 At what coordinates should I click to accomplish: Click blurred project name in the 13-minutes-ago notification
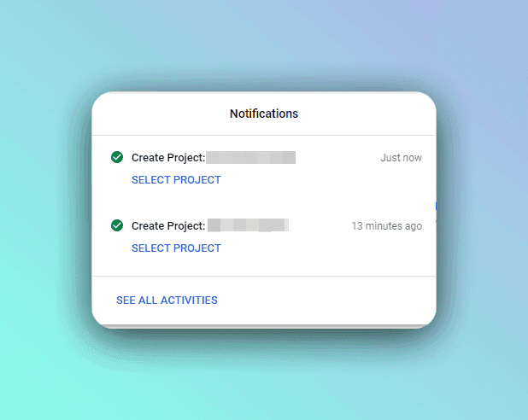[x=248, y=226]
